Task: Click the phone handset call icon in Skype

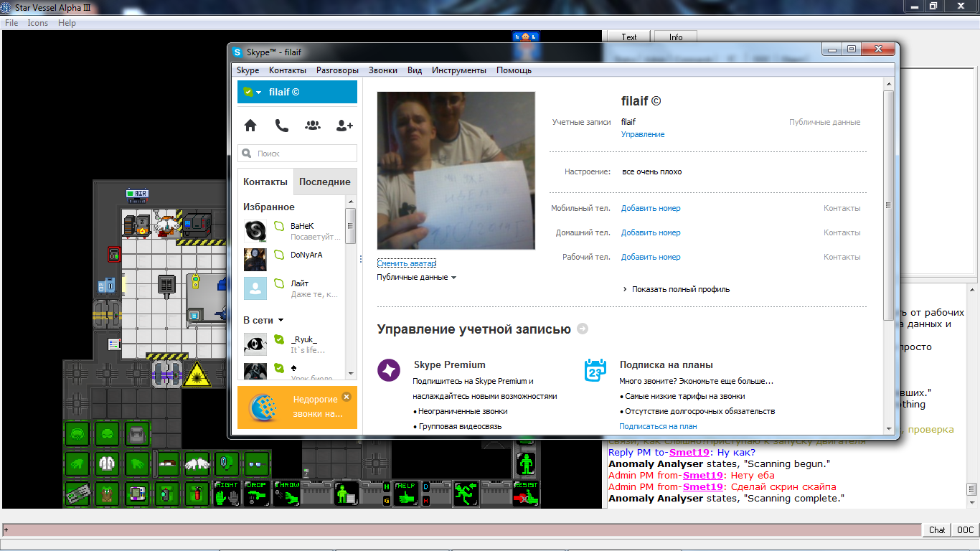Action: coord(281,126)
